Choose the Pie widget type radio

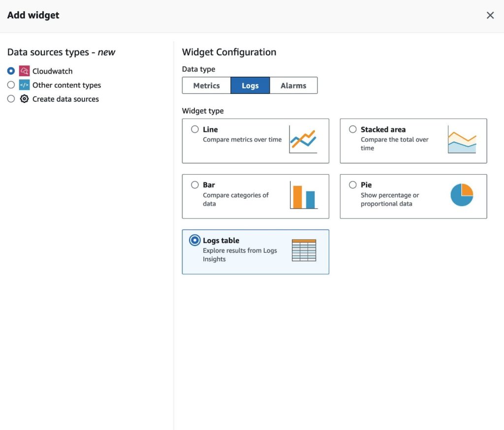click(352, 185)
